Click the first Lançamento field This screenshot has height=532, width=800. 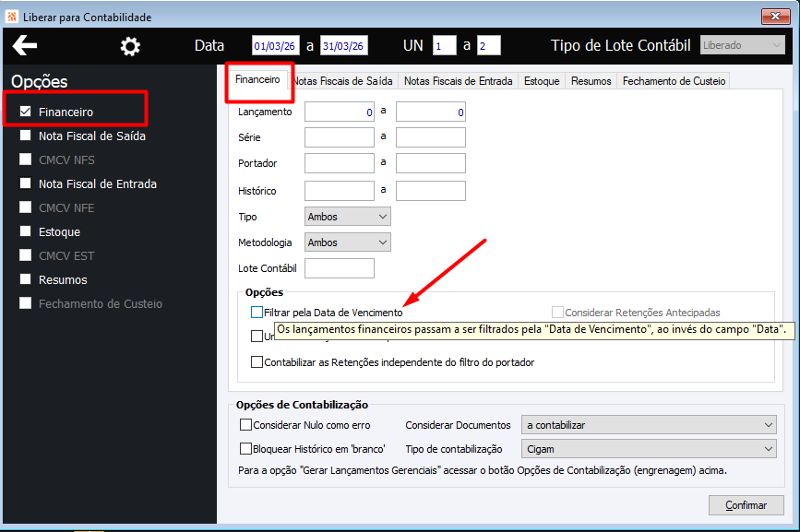click(x=340, y=112)
